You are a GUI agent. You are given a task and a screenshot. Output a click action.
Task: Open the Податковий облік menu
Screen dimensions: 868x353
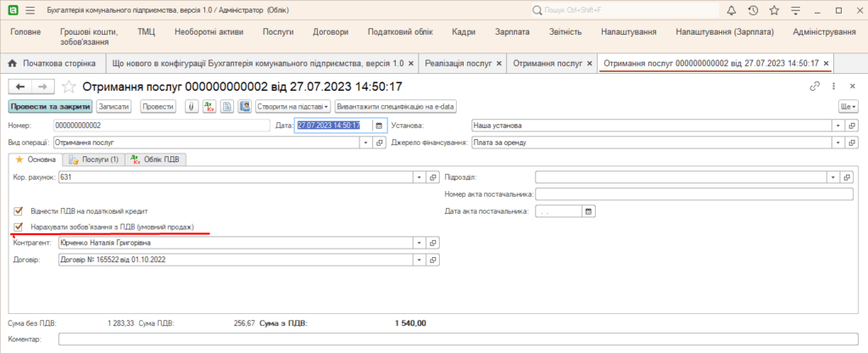[400, 31]
